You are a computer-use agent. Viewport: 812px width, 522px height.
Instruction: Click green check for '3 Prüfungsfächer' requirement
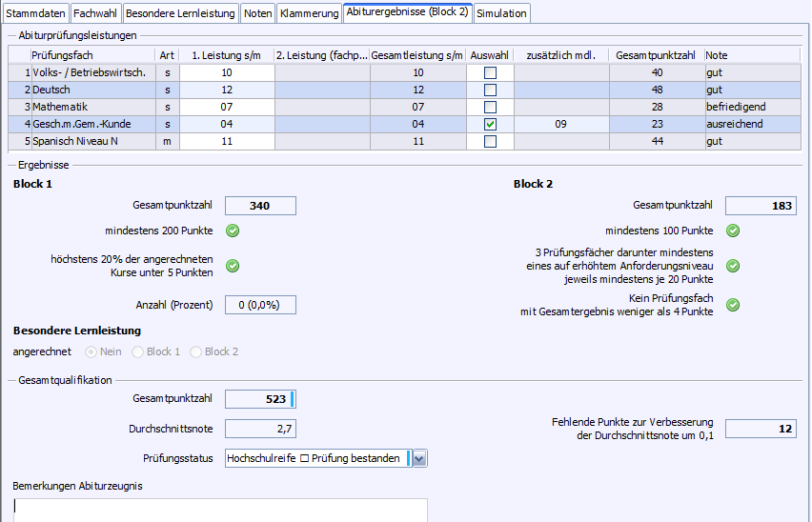733,266
